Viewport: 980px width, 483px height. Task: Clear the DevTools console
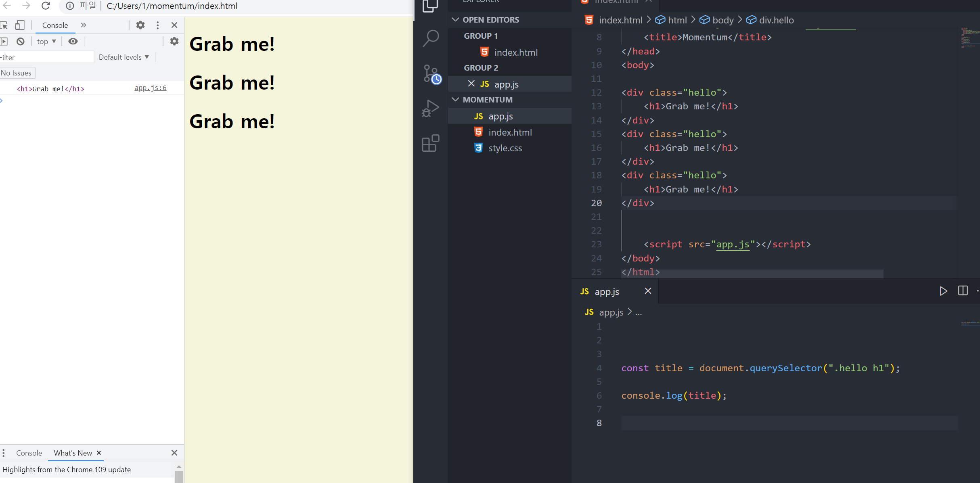(x=21, y=41)
